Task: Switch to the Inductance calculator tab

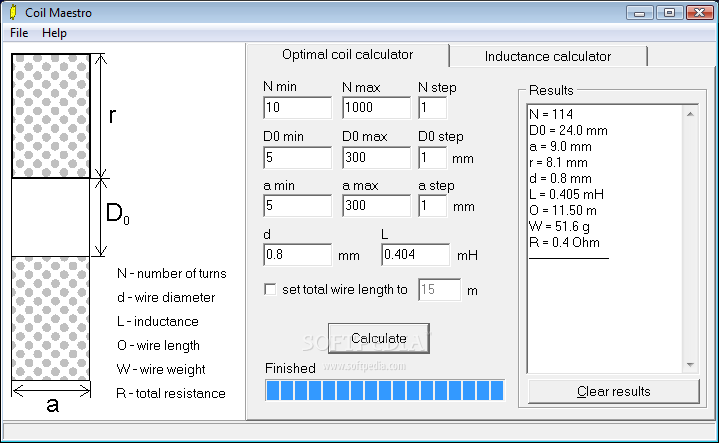Action: [548, 56]
